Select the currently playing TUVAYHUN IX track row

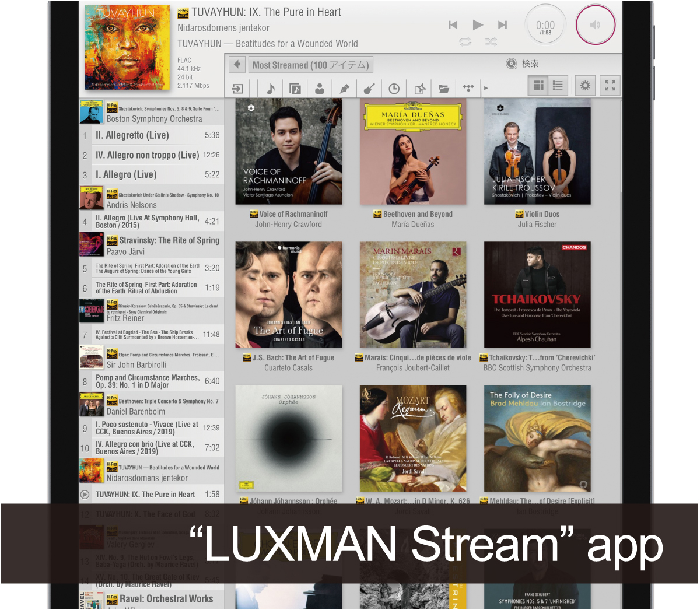(152, 495)
